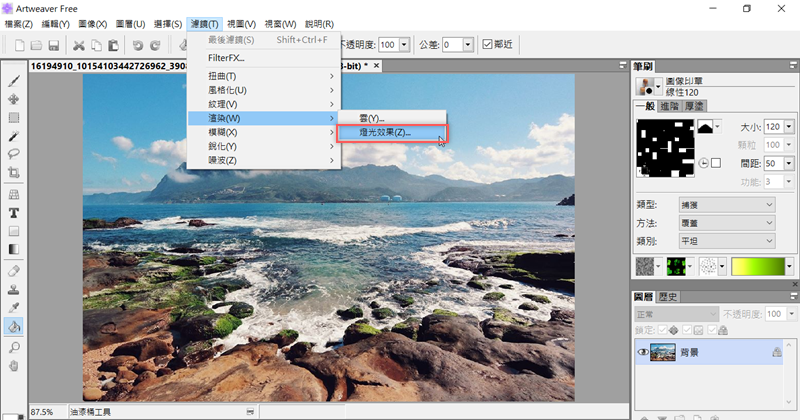Select the Stamp tool
This screenshot has height=420, width=800.
tap(14, 289)
